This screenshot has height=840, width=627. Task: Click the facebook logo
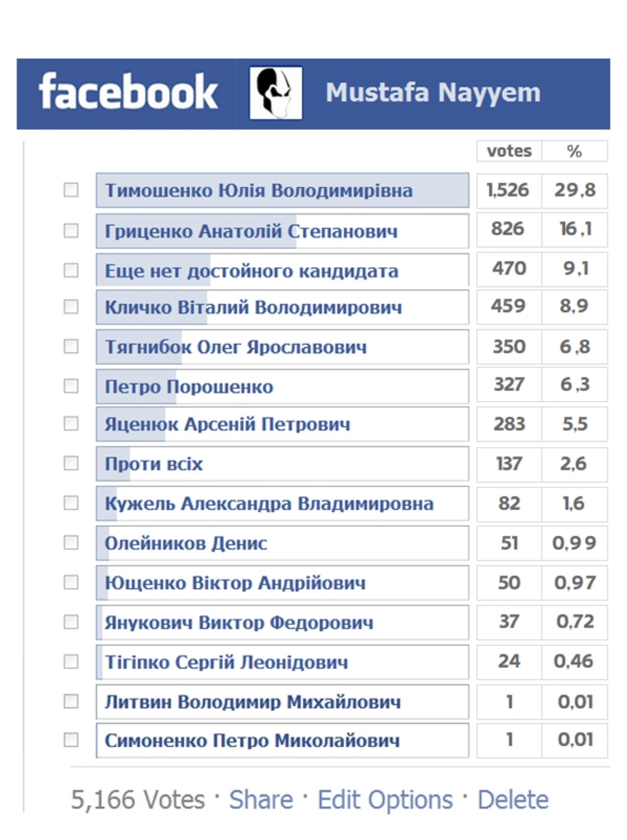128,91
